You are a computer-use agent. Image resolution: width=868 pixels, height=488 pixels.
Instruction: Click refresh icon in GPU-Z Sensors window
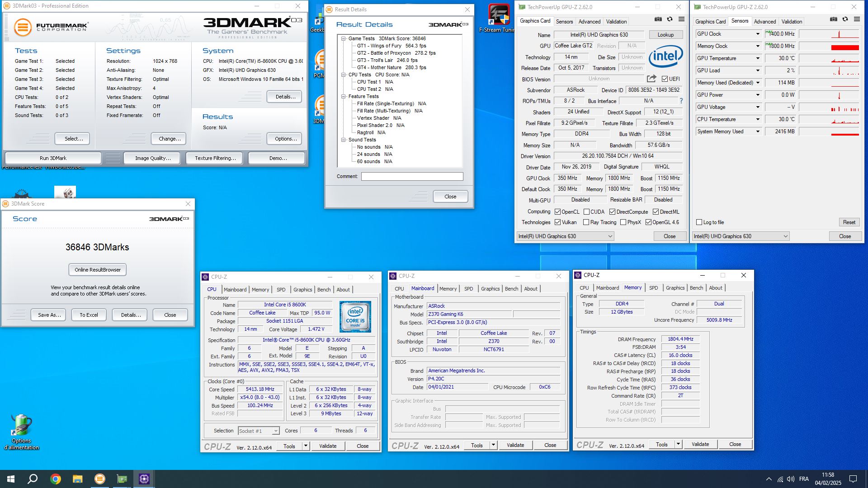coord(845,19)
